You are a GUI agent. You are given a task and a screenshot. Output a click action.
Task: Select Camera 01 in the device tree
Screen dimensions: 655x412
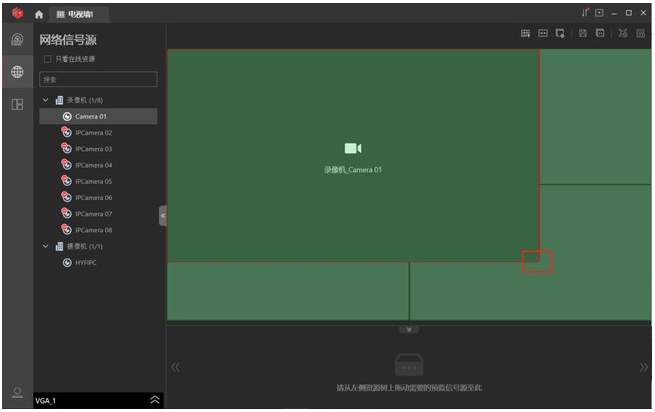point(90,116)
